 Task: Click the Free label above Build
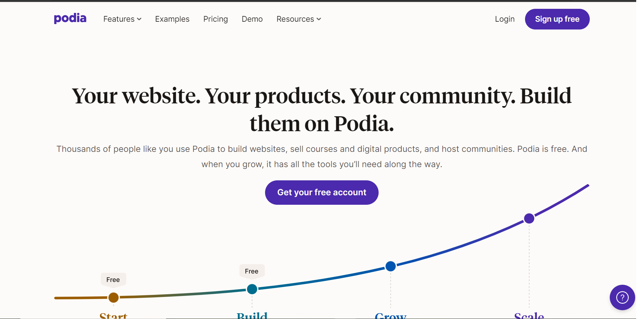(x=251, y=271)
